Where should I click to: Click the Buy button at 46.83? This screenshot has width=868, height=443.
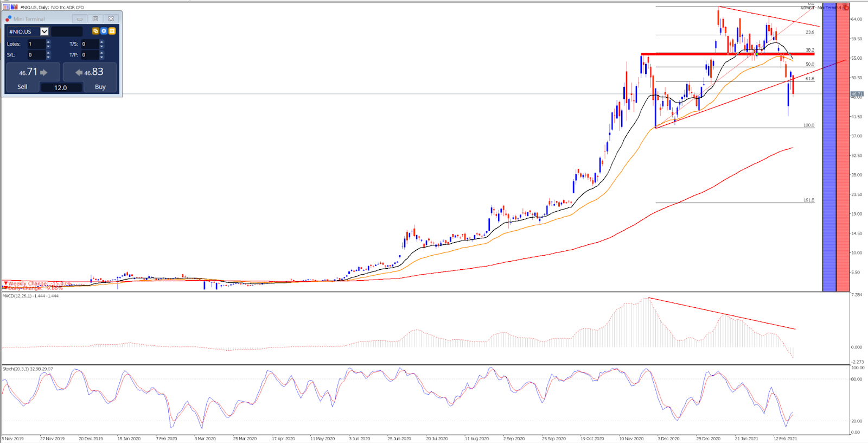pos(90,78)
